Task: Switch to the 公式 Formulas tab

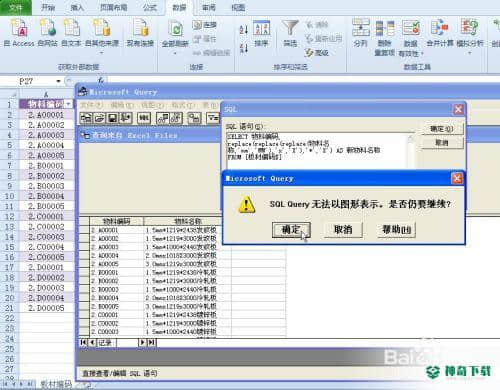Action: click(x=149, y=7)
